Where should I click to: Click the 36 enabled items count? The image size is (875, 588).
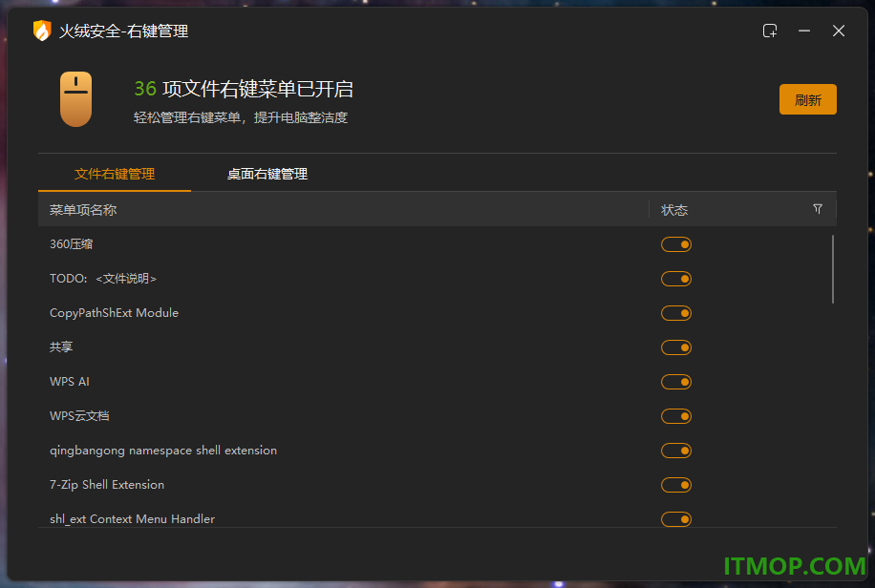pos(145,89)
